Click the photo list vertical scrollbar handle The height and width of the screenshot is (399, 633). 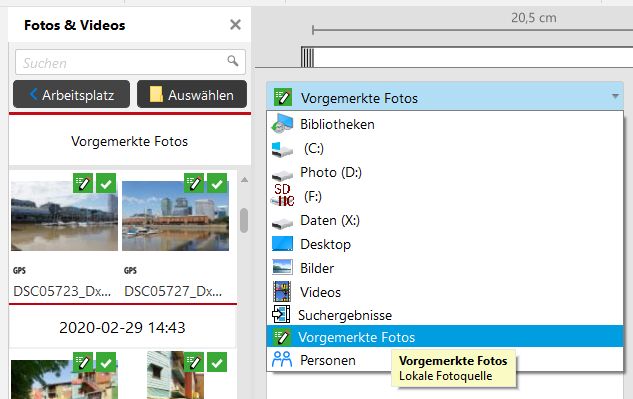pos(244,220)
